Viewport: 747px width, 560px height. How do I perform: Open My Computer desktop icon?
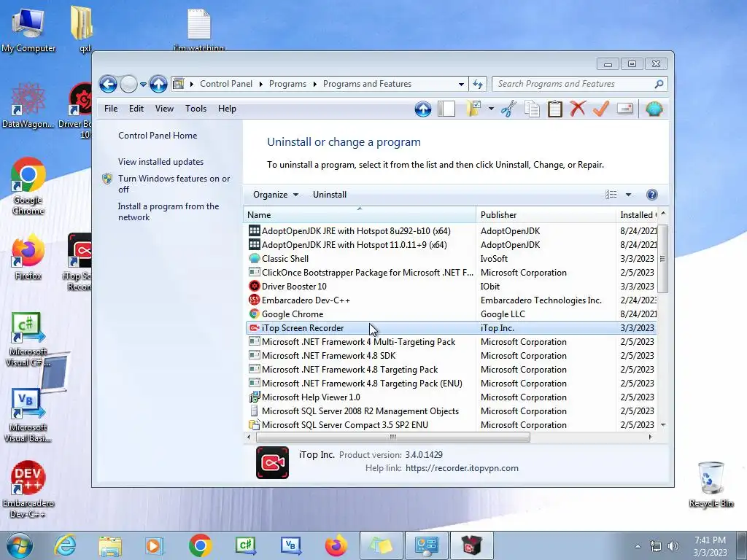tap(28, 29)
